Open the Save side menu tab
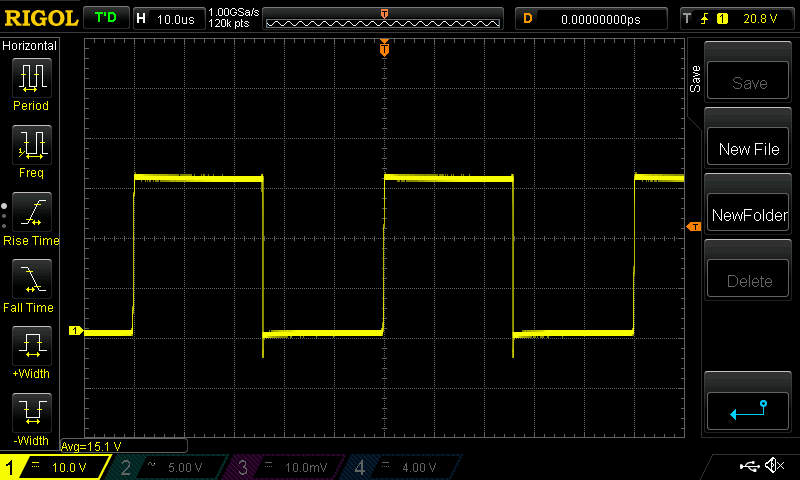The width and height of the screenshot is (800, 480). (696, 81)
